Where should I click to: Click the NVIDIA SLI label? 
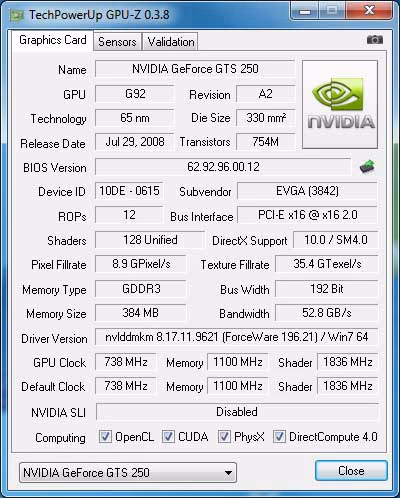coord(58,413)
